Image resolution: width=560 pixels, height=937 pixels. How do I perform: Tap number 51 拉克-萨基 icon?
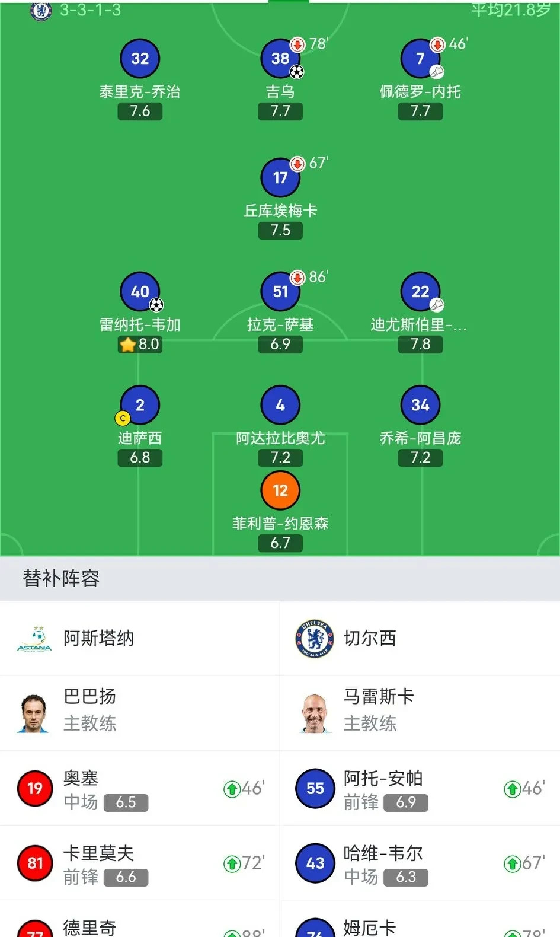(x=280, y=292)
